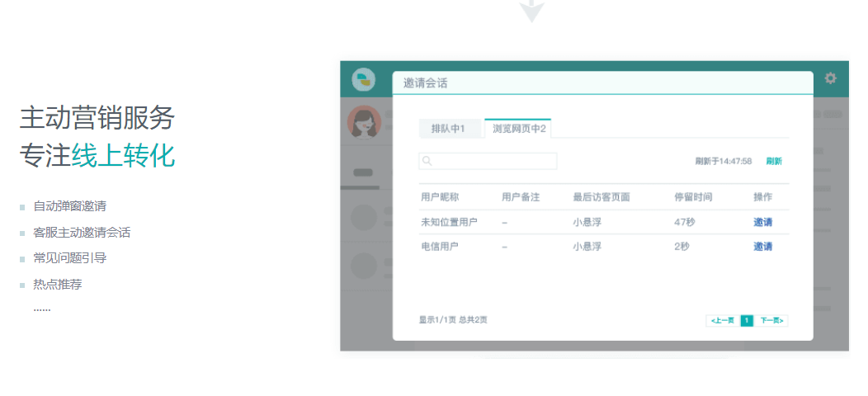Click the search magnifier icon
Viewport: 868px width, 396px height.
(427, 161)
